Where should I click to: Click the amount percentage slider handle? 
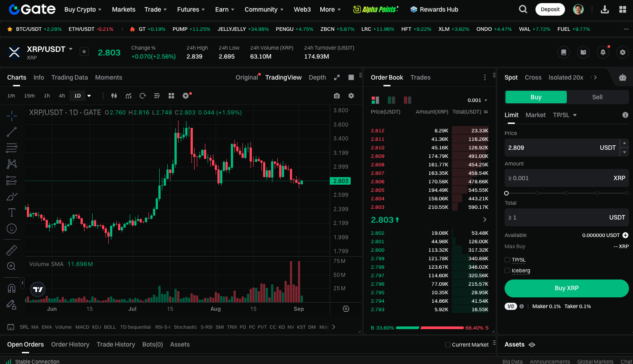[506, 193]
